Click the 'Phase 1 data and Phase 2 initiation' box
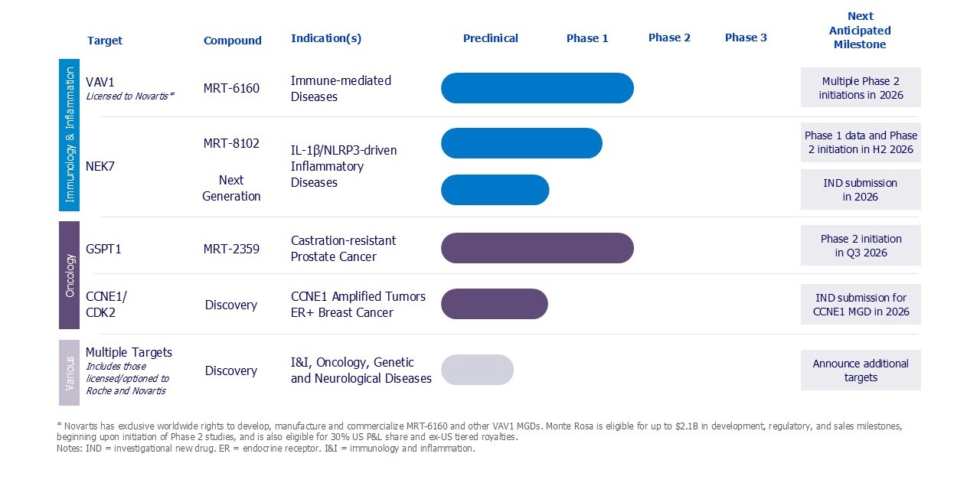The height and width of the screenshot is (483, 980). point(861,142)
